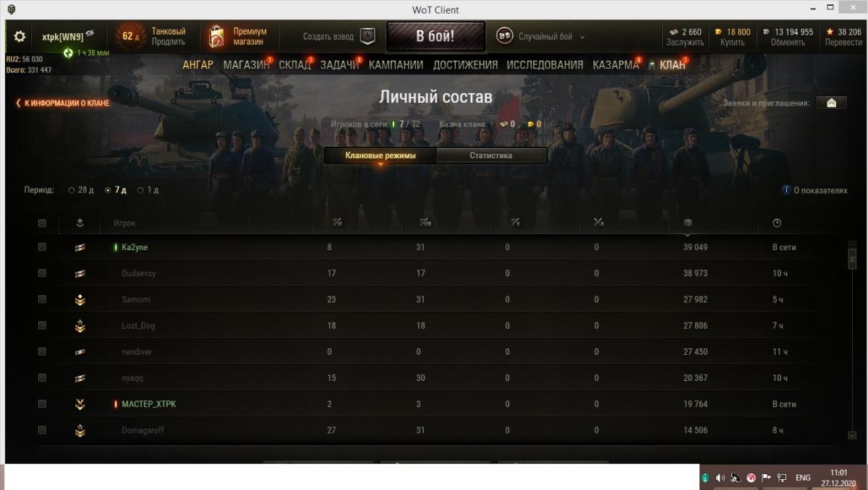Click platoon creation emblem icon
Viewport: 868px width, 490px height.
[368, 36]
